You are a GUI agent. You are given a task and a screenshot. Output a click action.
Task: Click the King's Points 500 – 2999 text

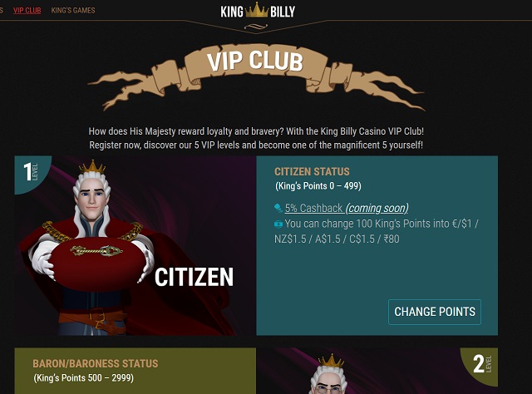click(83, 378)
